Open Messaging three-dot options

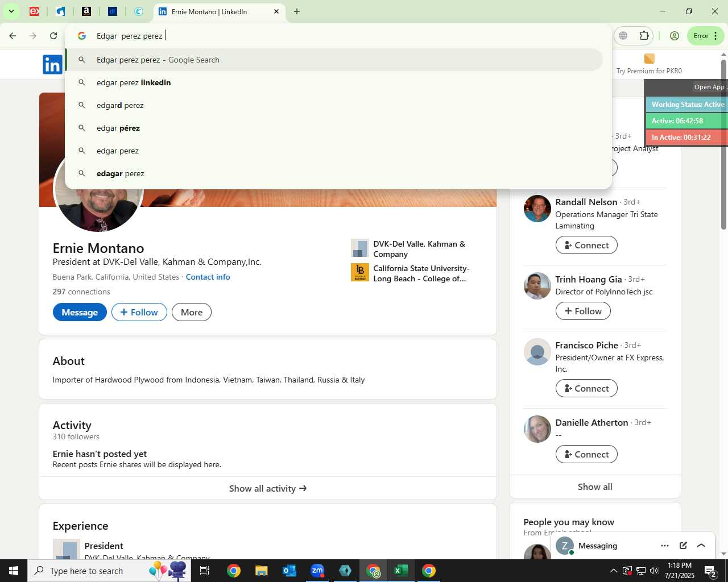click(665, 546)
